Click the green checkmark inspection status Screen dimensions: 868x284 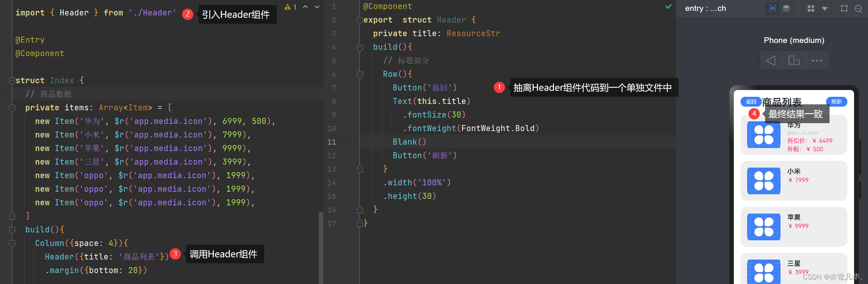pos(669,6)
